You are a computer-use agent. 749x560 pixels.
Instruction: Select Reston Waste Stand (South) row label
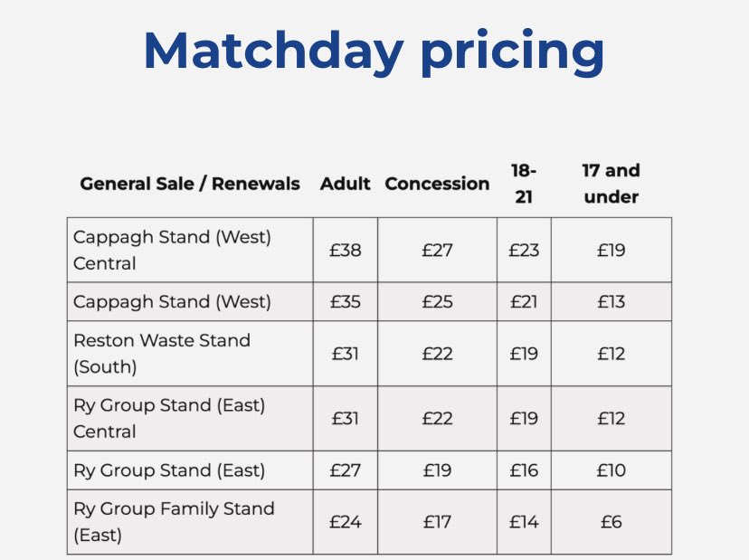point(161,354)
